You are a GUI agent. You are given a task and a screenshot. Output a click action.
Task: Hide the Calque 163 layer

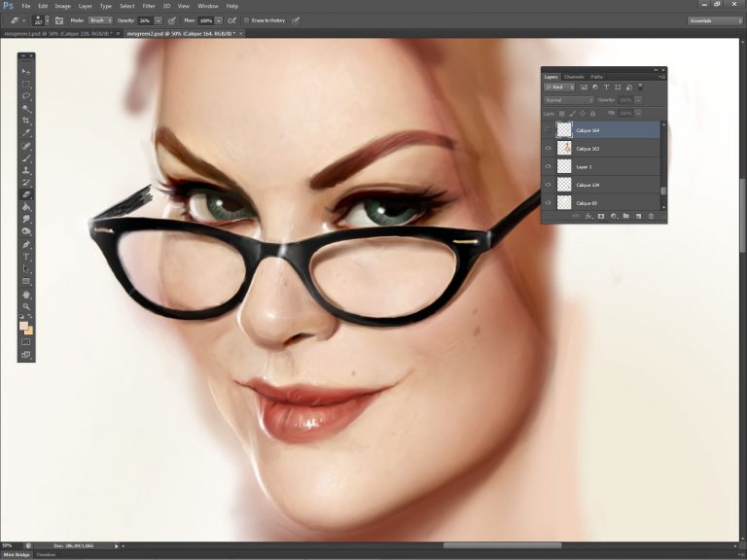[548, 149]
